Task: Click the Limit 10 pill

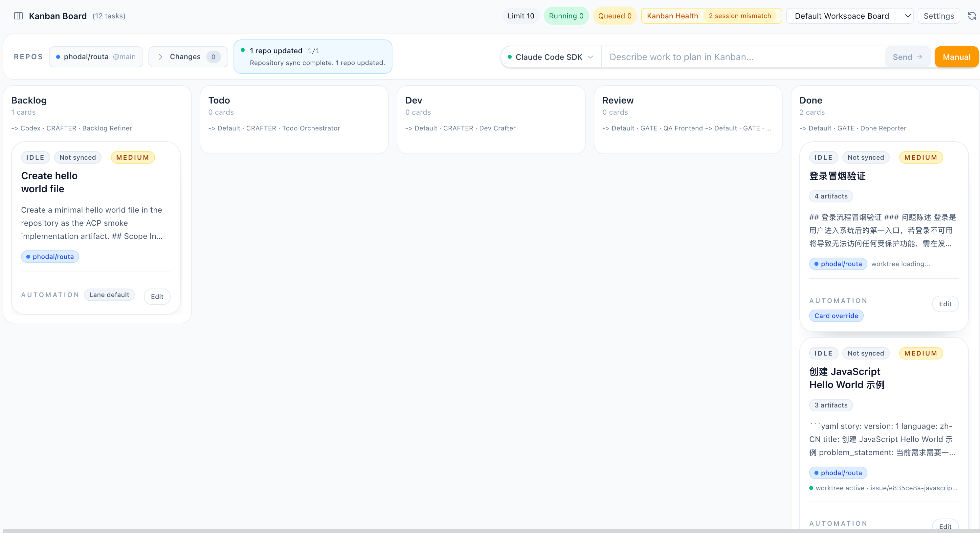Action: coord(521,16)
